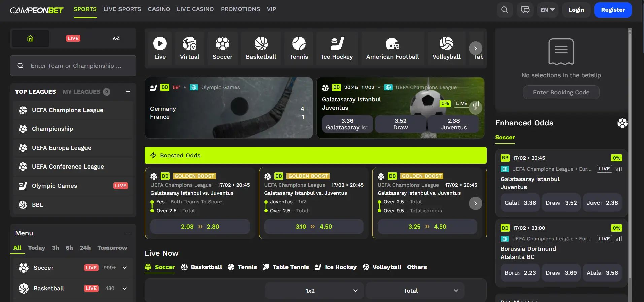Click the right panel vertical scrollbar

coord(630,155)
